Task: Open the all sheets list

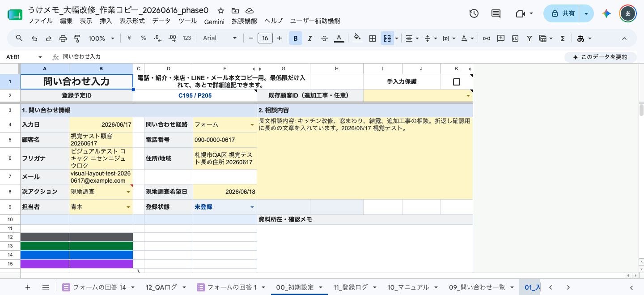Action: [45, 287]
